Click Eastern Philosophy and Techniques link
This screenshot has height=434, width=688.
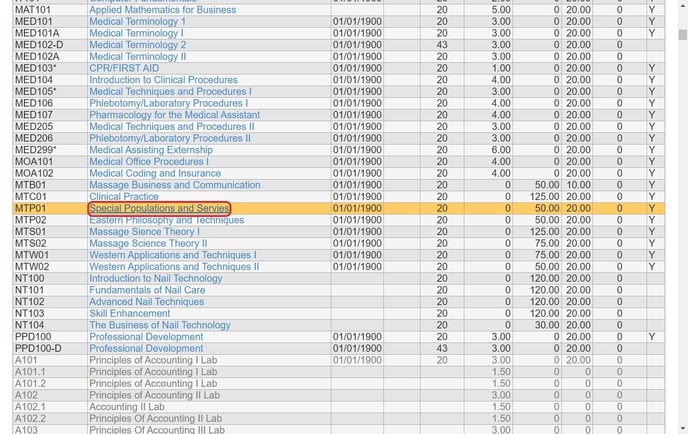166,220
